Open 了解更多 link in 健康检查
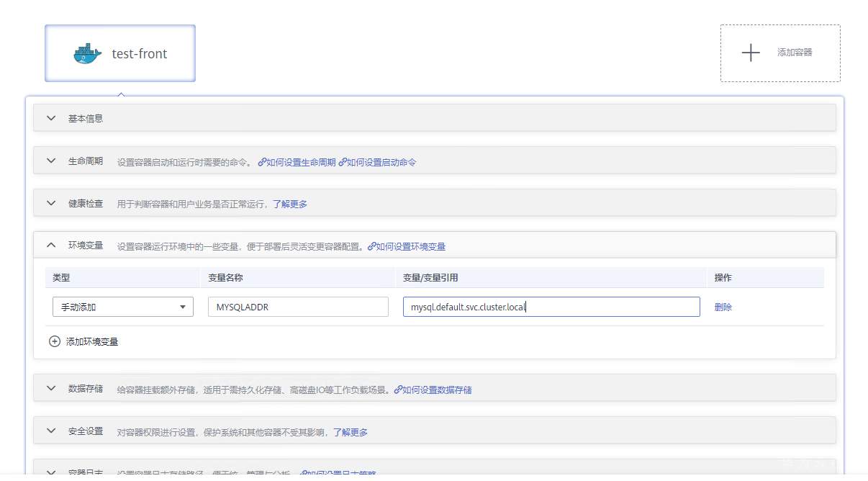 pyautogui.click(x=290, y=204)
